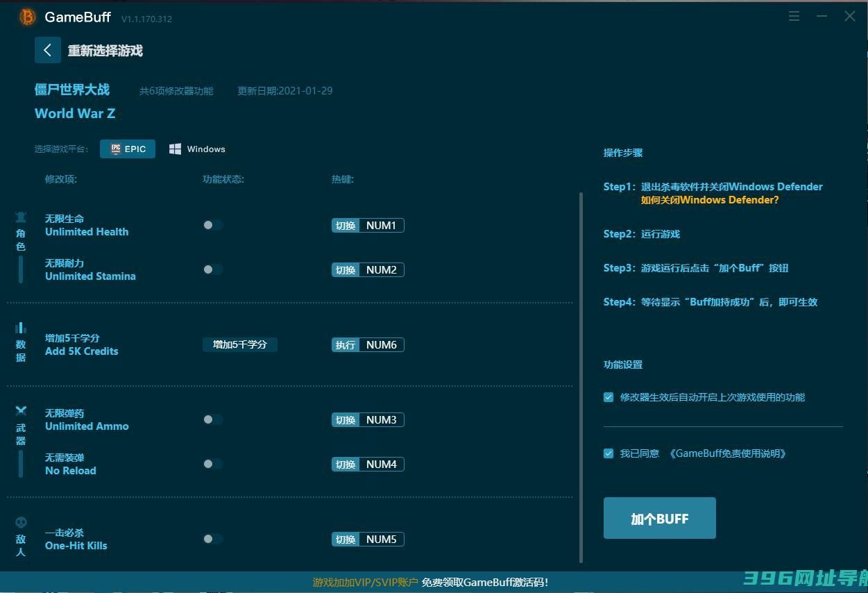
Task: Click the 重新选择游戏 label
Action: click(105, 51)
